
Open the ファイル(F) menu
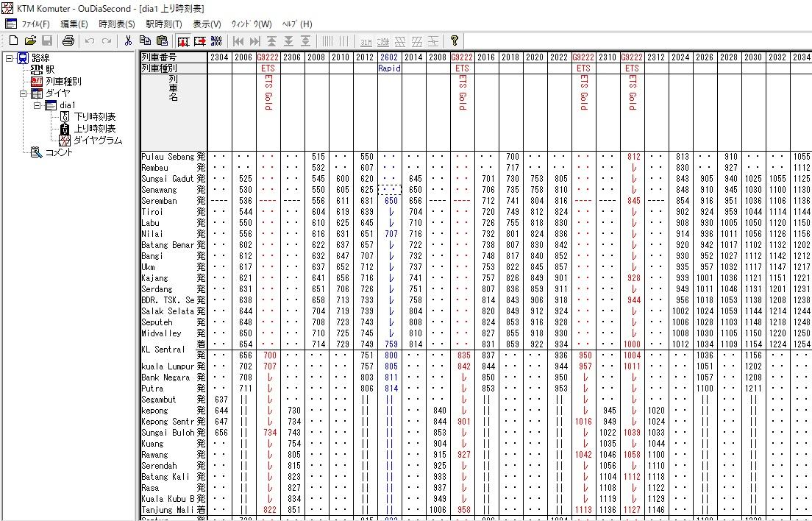pos(28,24)
